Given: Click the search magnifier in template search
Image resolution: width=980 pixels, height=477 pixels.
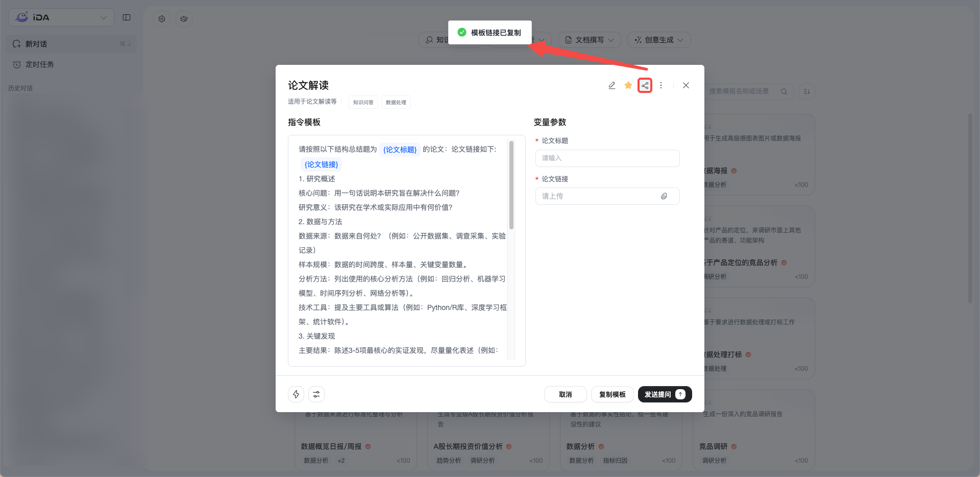Looking at the screenshot, I should (784, 91).
